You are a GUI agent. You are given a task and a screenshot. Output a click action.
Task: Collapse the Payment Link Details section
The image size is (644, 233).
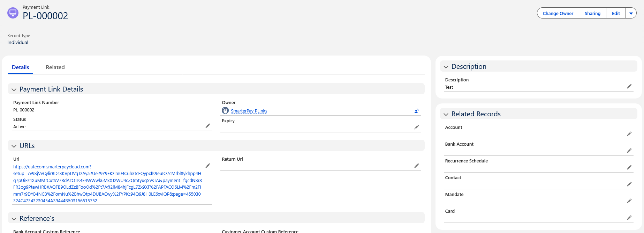pyautogui.click(x=14, y=89)
